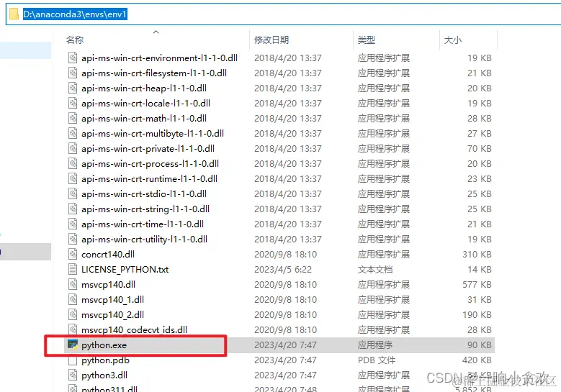561x392 pixels.
Task: Click the 2023/4/20 7:47 date of python.exe
Action: pyautogui.click(x=285, y=345)
